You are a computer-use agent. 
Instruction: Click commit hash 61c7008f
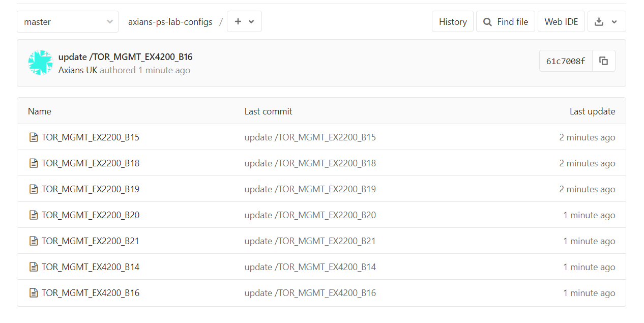point(566,61)
